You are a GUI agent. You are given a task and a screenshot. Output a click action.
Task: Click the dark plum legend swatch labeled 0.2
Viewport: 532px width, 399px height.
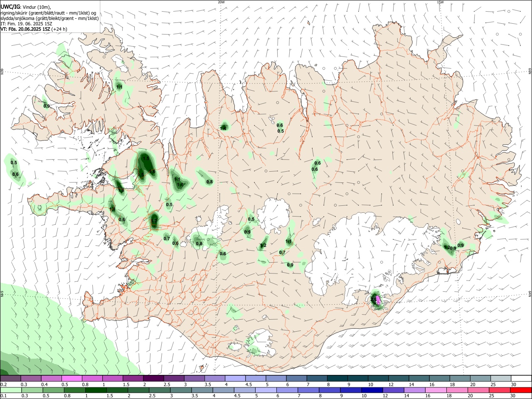click(10, 379)
